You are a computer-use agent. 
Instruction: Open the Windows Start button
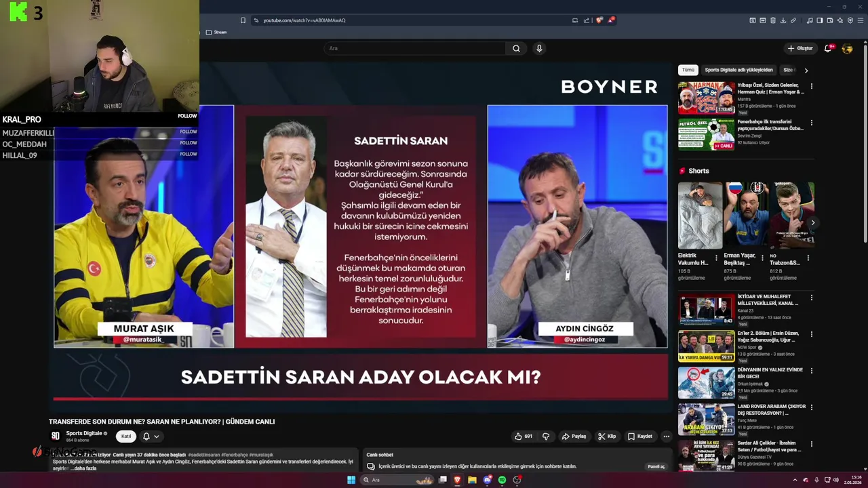351,480
